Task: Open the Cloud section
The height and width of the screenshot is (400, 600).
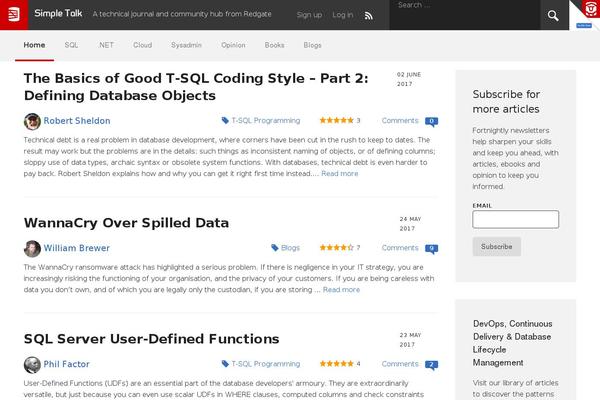Action: pos(142,45)
